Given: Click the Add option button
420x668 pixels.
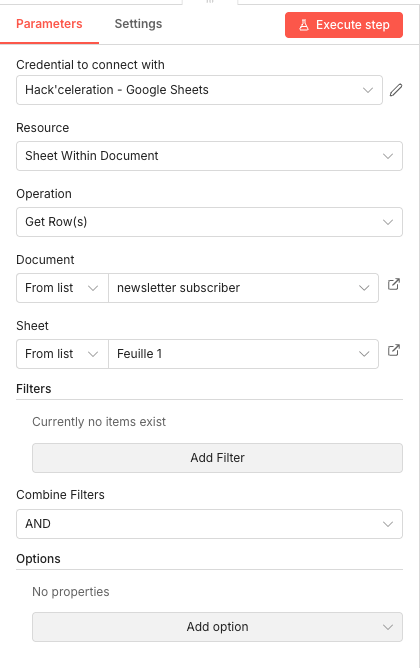Looking at the screenshot, I should coord(217,627).
